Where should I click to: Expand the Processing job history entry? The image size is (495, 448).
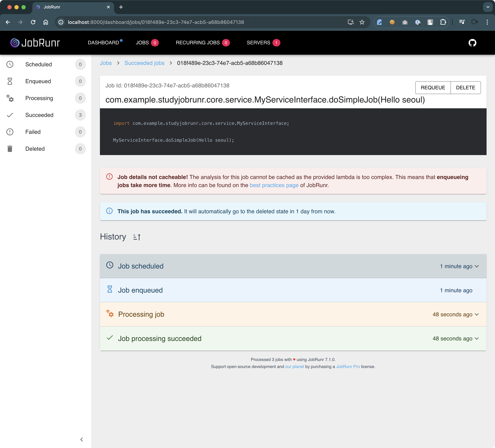click(477, 314)
